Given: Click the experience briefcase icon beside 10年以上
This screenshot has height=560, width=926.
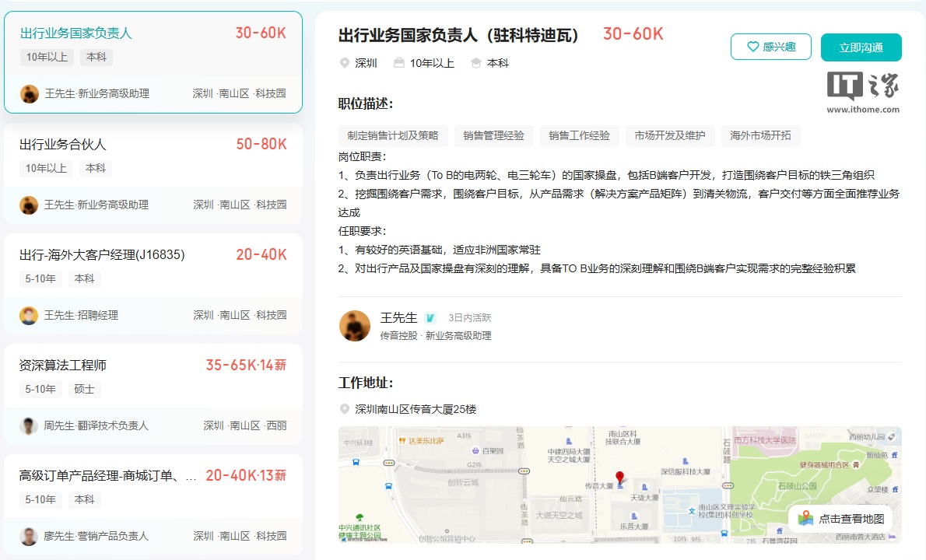Looking at the screenshot, I should point(399,63).
